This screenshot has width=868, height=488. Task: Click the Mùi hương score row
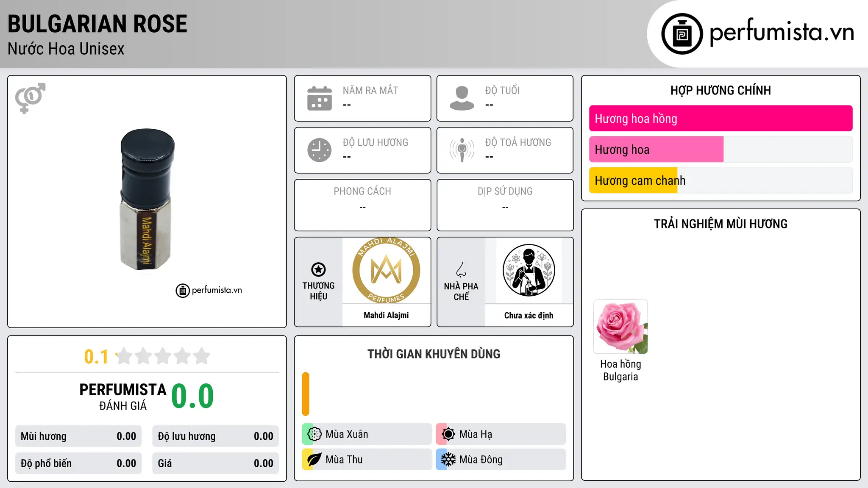coord(78,436)
